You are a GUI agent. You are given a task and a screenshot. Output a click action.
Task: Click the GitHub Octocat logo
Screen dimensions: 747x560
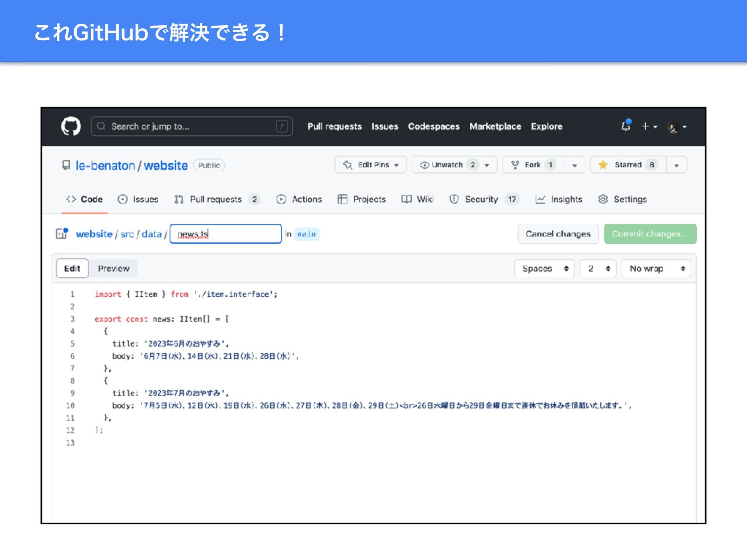(71, 126)
